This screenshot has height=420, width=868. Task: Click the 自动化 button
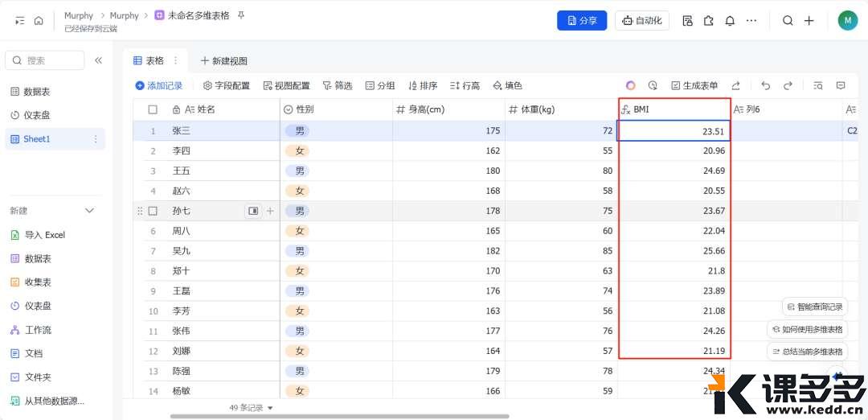click(x=642, y=20)
